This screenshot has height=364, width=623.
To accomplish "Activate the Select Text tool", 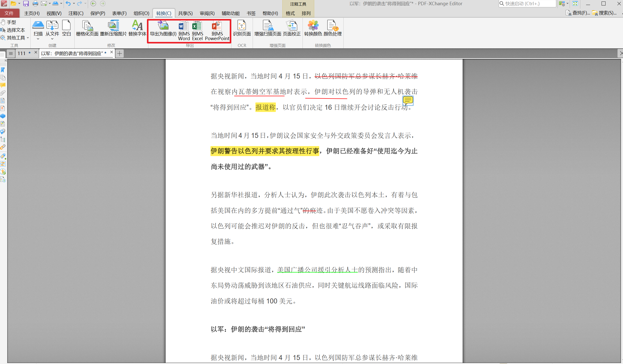I will pos(13,30).
